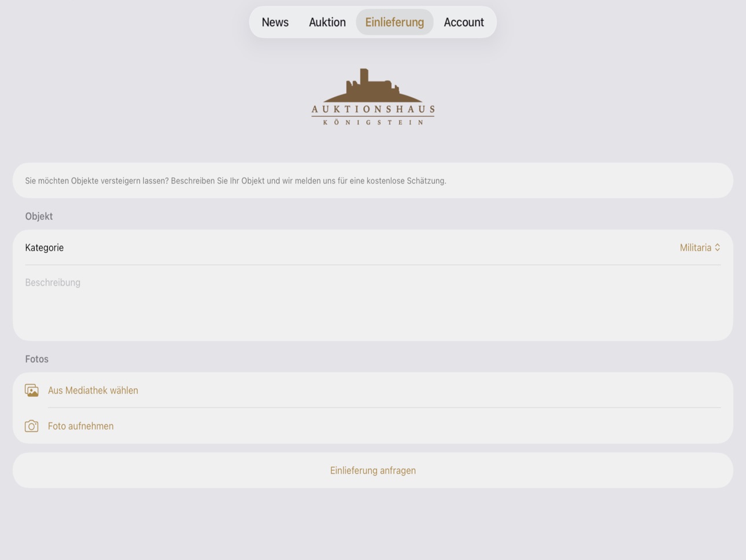This screenshot has width=746, height=560.
Task: Submit with Einlieferung anfragen
Action: [373, 470]
